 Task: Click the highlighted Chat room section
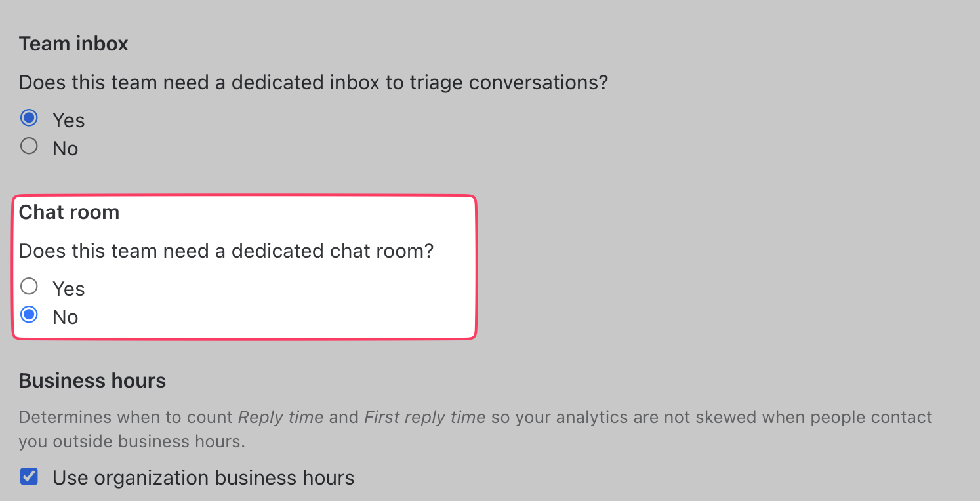(x=244, y=266)
